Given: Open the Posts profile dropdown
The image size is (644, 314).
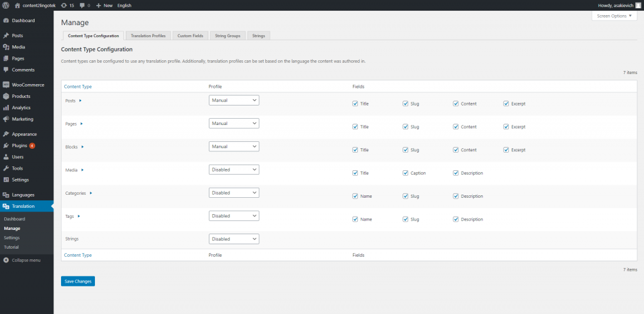Looking at the screenshot, I should coord(234,100).
